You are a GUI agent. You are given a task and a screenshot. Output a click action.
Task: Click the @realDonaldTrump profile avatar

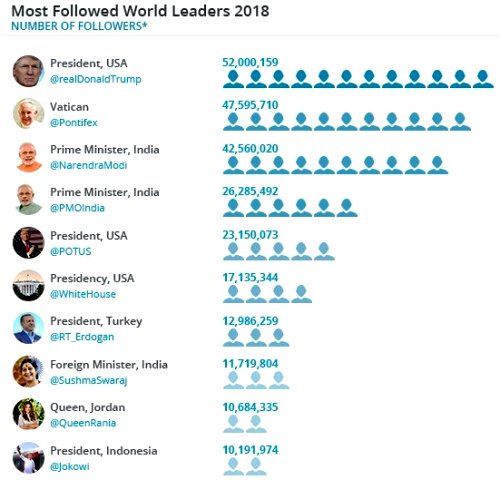point(28,71)
